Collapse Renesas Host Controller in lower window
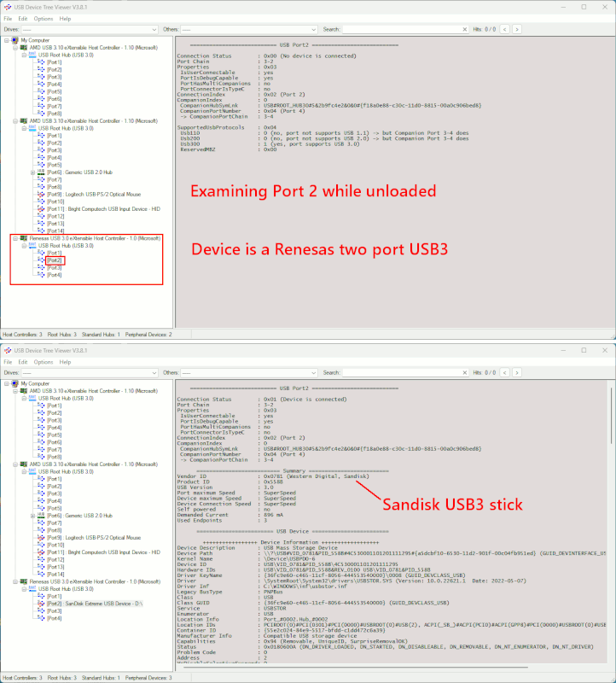This screenshot has height=683, width=616. point(15,581)
